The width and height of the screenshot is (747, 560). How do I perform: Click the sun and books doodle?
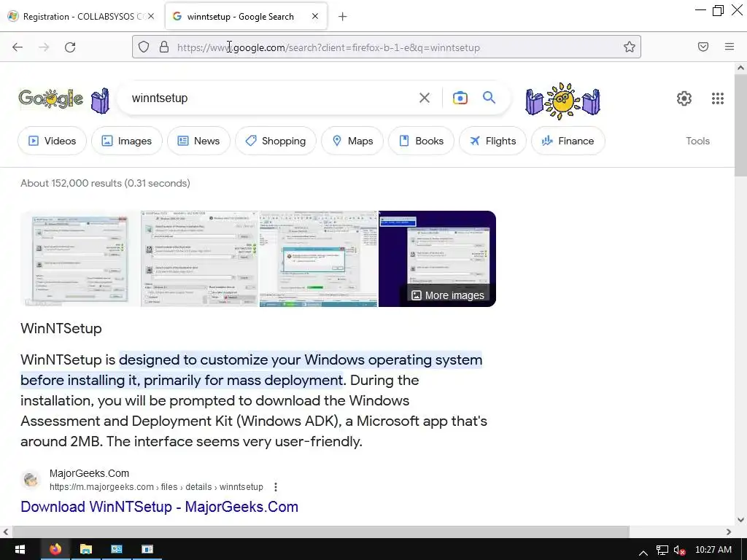tap(562, 101)
